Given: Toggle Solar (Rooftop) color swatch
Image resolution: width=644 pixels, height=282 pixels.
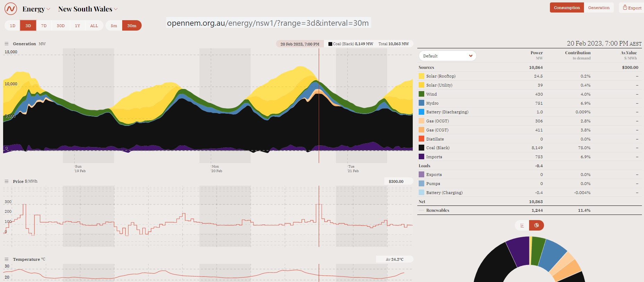Looking at the screenshot, I should point(421,76).
